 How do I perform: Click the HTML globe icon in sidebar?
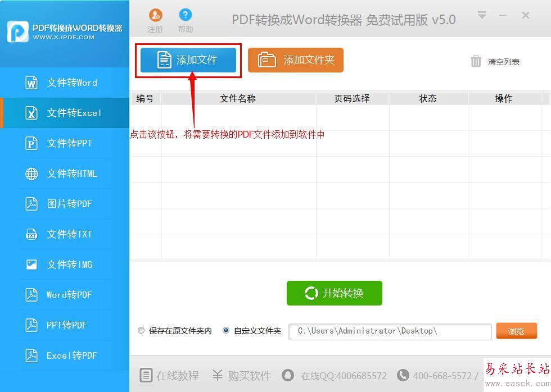pos(31,174)
